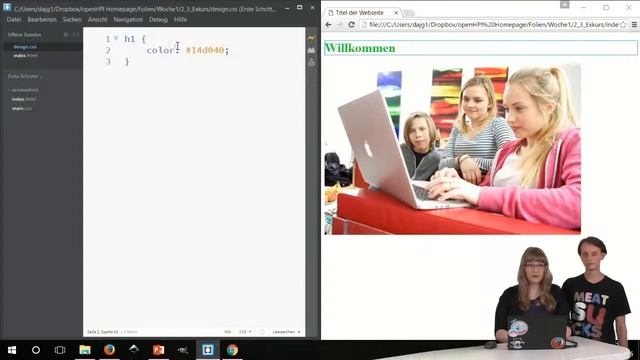Launch Firefox from taskbar
640x360 pixels.
[x=109, y=350]
